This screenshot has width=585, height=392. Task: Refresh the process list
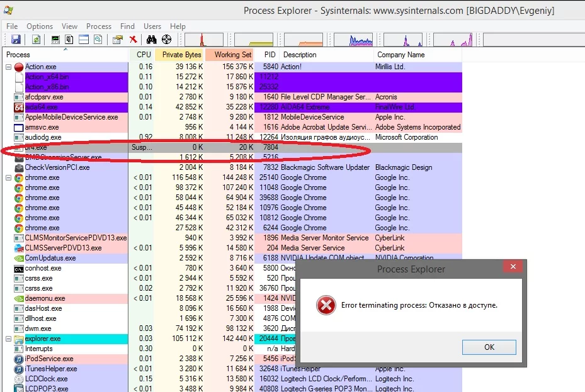[x=37, y=39]
